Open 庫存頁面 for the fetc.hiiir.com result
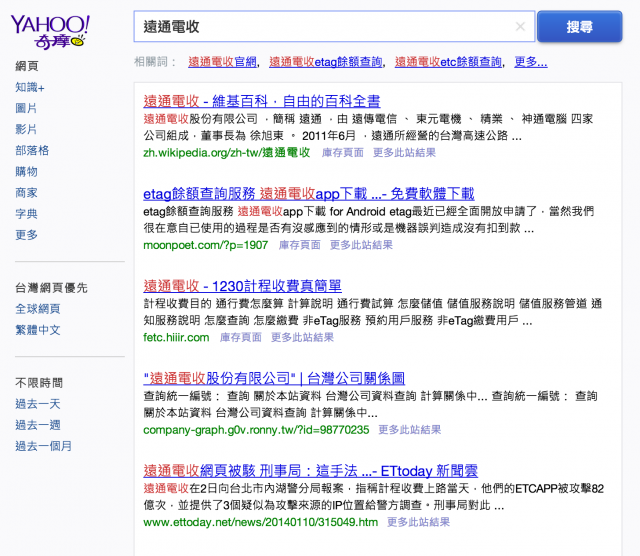 click(240, 338)
